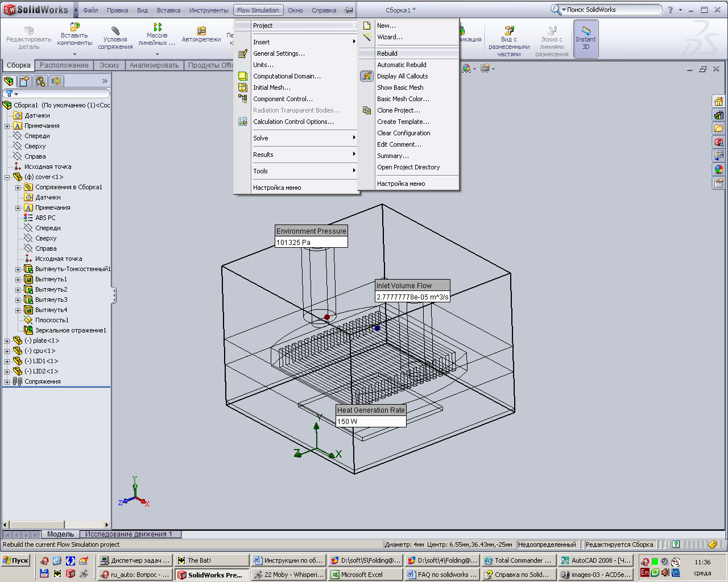Image resolution: width=728 pixels, height=582 pixels.
Task: Click the Initial Mesh grid icon
Action: click(243, 88)
